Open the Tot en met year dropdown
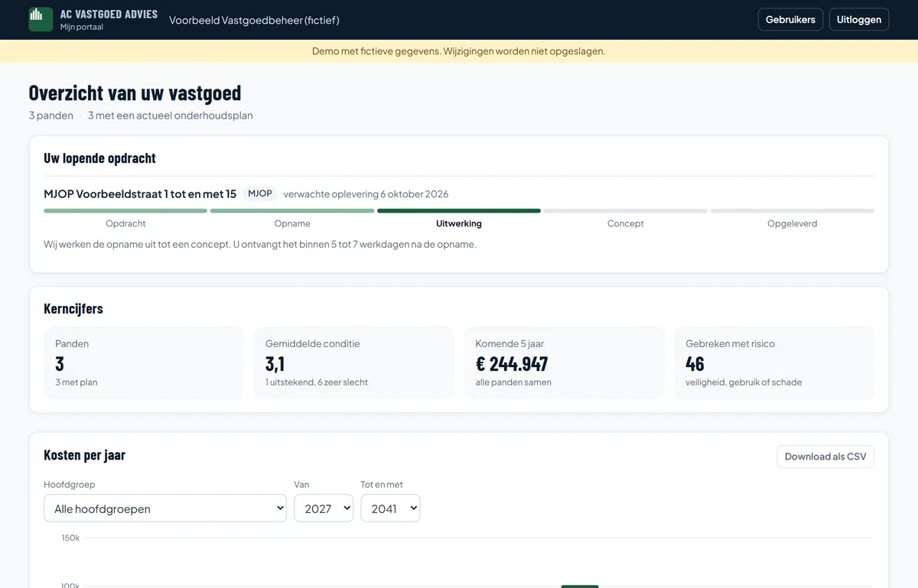This screenshot has width=918, height=588. (x=390, y=508)
